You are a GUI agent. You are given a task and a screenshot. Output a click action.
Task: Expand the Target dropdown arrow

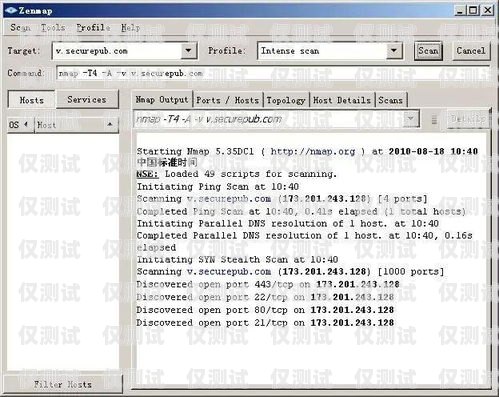(x=188, y=51)
